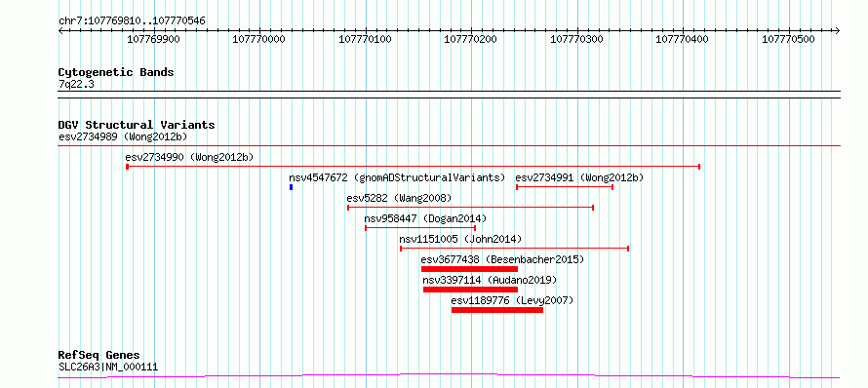Click the ruler at position 107769900
868x388 pixels.
point(153,39)
